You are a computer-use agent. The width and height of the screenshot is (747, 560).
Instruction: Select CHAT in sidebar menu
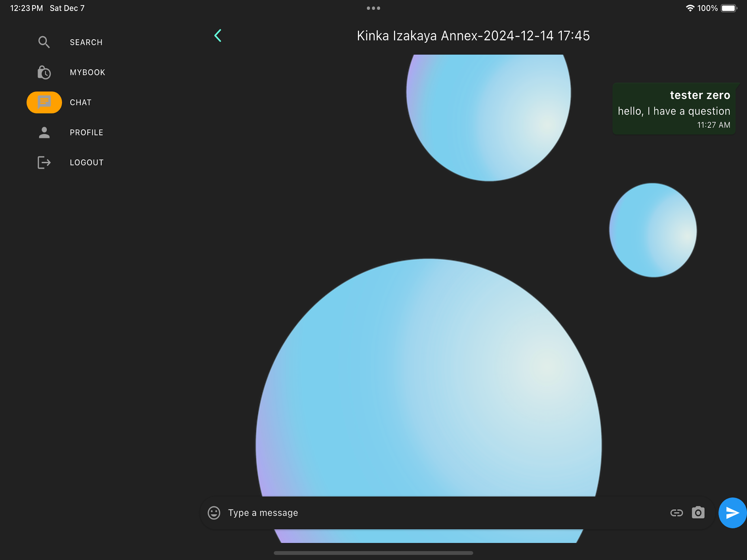click(x=81, y=102)
